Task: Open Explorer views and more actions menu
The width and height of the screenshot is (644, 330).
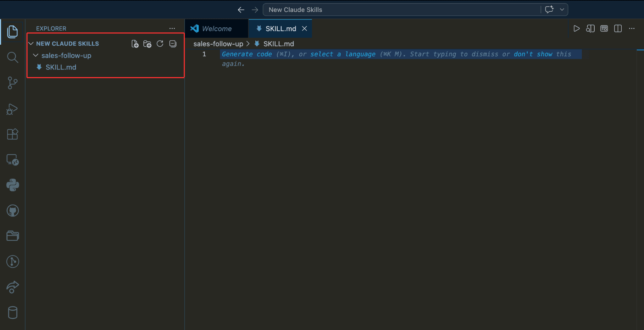Action: 172,28
